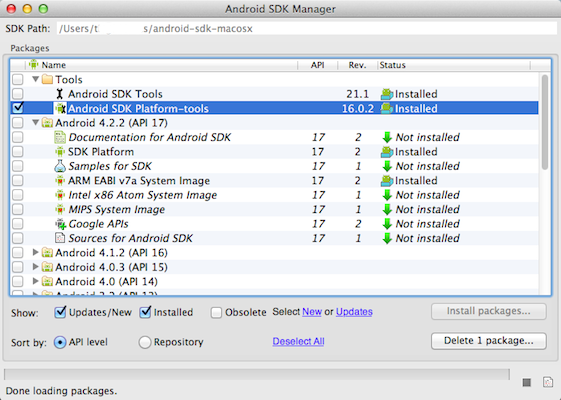Click the Android SDK Platform-tools row icon
The height and width of the screenshot is (400, 561).
click(x=60, y=108)
